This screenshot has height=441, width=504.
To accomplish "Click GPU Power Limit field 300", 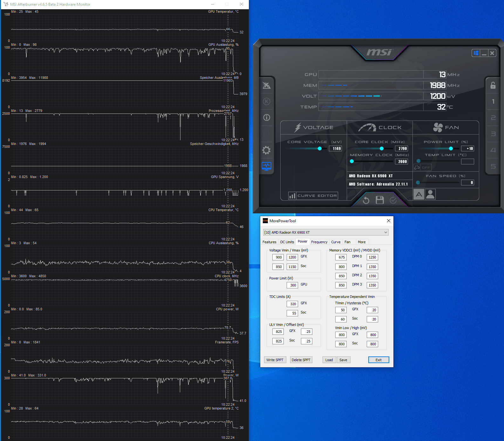I will [x=292, y=285].
